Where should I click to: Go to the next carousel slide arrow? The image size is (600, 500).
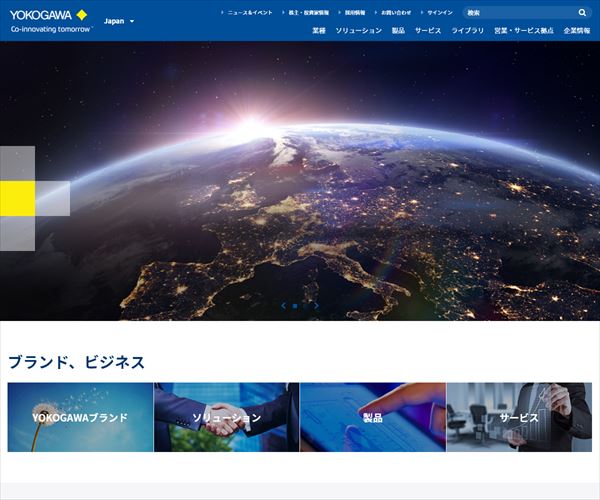point(316,306)
